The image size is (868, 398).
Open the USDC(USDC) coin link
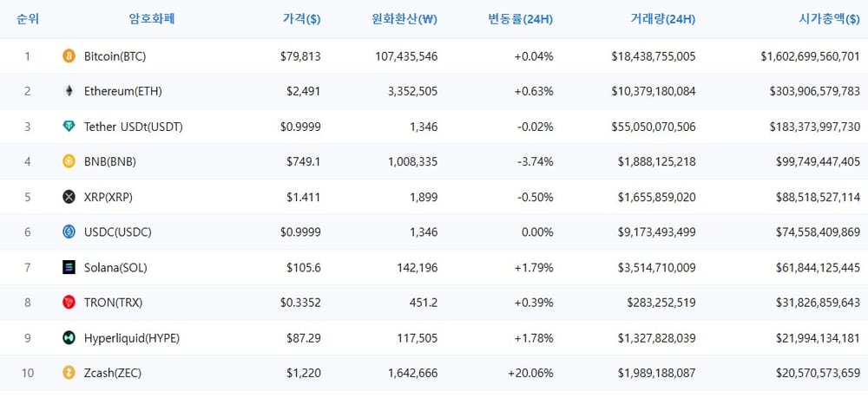tap(118, 232)
